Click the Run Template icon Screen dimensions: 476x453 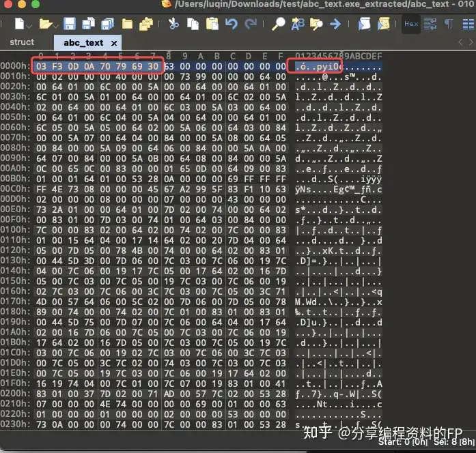[383, 24]
